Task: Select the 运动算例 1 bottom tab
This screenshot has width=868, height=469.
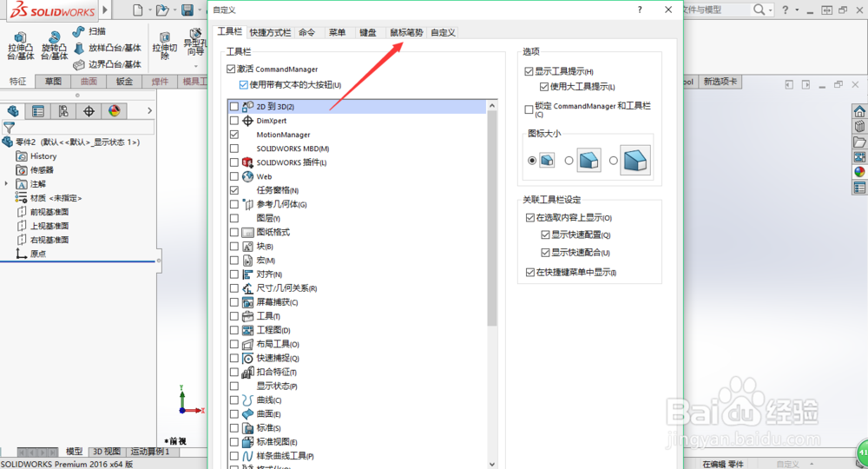Action: coord(150,452)
